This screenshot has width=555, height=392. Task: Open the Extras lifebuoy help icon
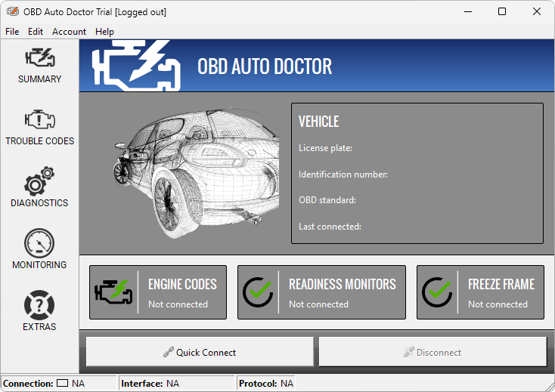pos(39,305)
